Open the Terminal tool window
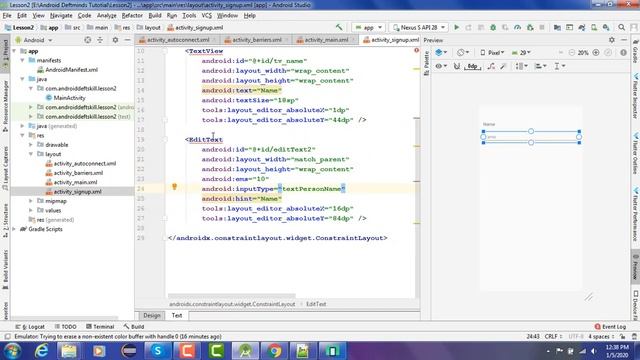 click(100, 327)
